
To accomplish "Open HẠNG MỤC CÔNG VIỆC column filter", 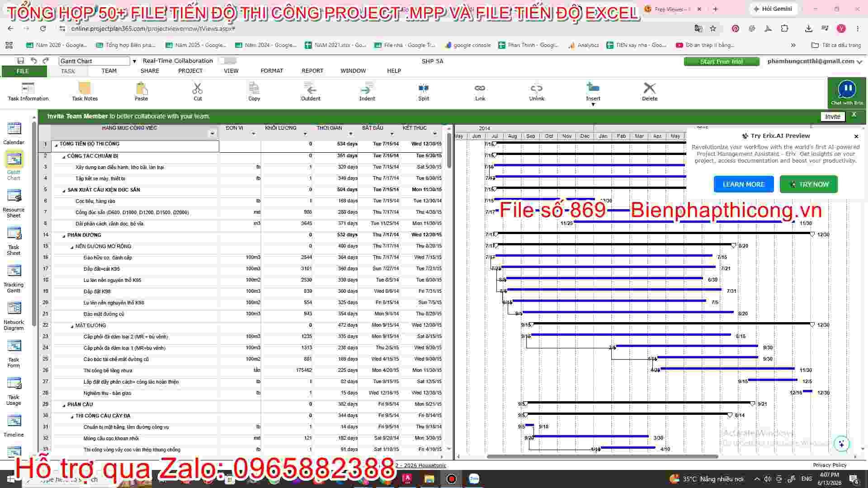I will (x=212, y=134).
